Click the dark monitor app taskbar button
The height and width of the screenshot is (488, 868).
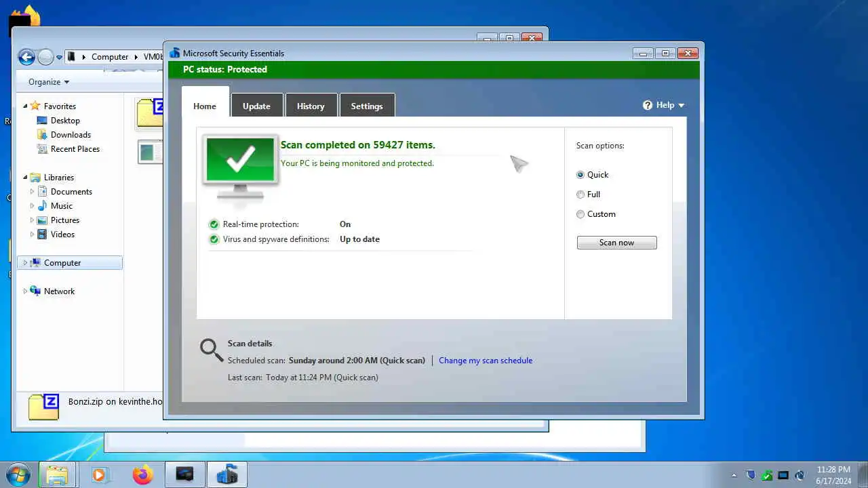point(184,474)
